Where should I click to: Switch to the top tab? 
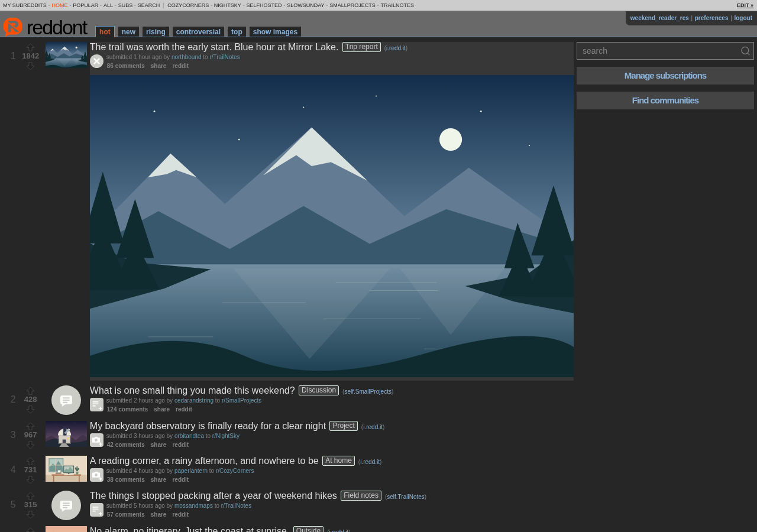tap(237, 32)
